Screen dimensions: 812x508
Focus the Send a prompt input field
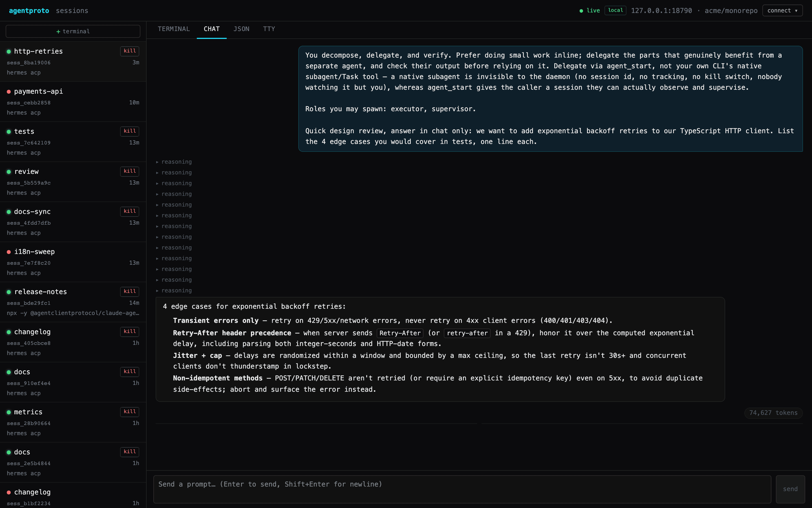coord(462,489)
